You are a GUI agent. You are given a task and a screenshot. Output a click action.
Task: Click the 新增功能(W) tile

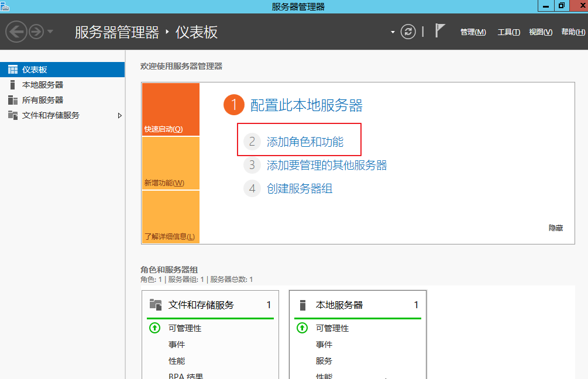coord(171,163)
